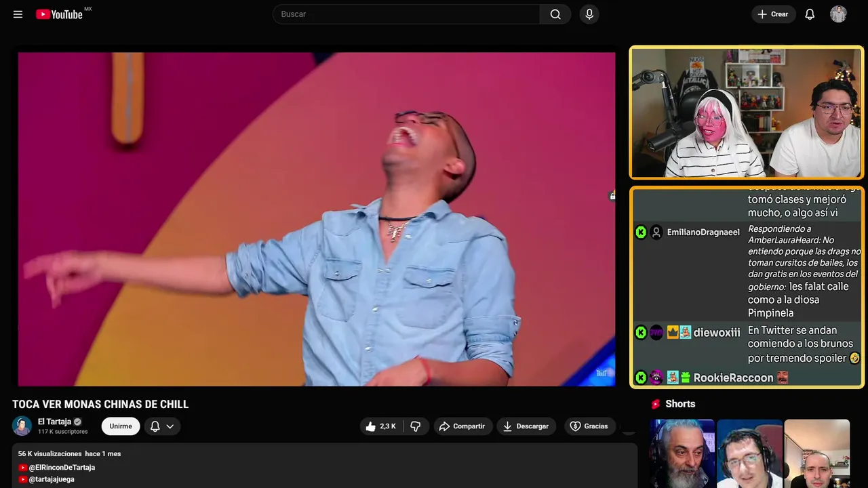Click the Shorts section heading
The width and height of the screenshot is (868, 488).
[680, 404]
